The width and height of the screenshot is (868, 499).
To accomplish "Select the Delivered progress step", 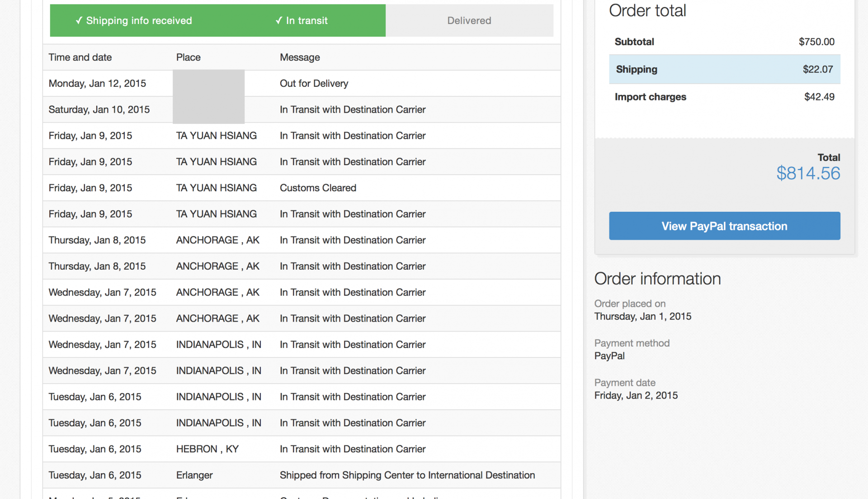I will tap(469, 20).
